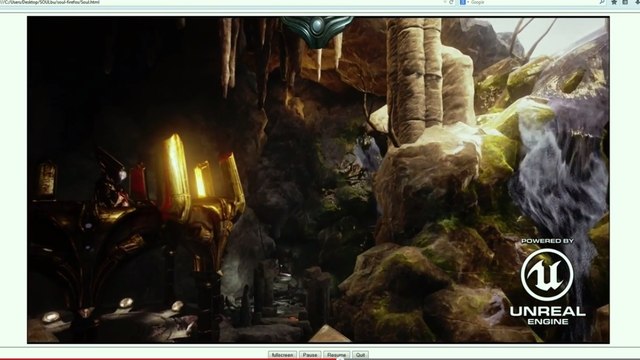Click the Resume button
Image resolution: width=640 pixels, height=360 pixels.
click(x=336, y=355)
